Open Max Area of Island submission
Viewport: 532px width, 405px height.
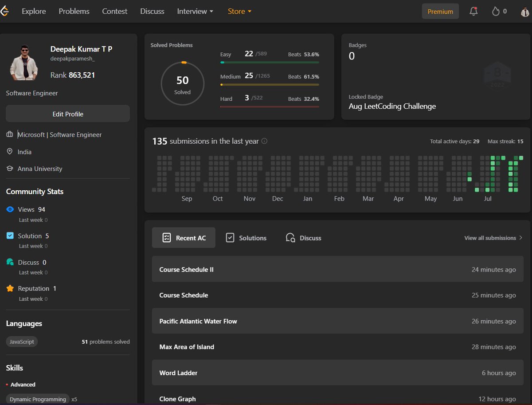click(x=337, y=347)
